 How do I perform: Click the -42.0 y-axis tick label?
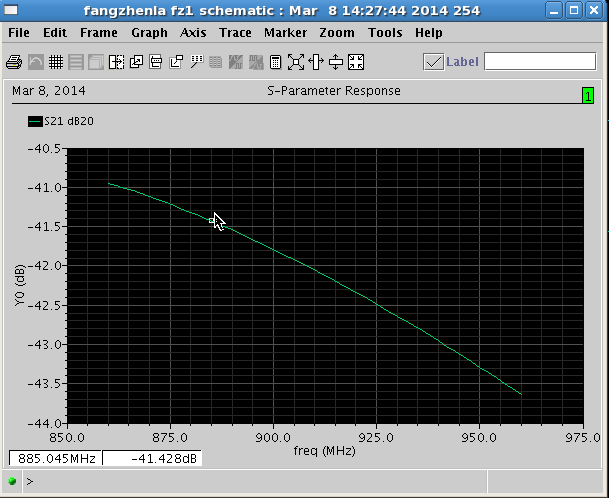pyautogui.click(x=44, y=266)
